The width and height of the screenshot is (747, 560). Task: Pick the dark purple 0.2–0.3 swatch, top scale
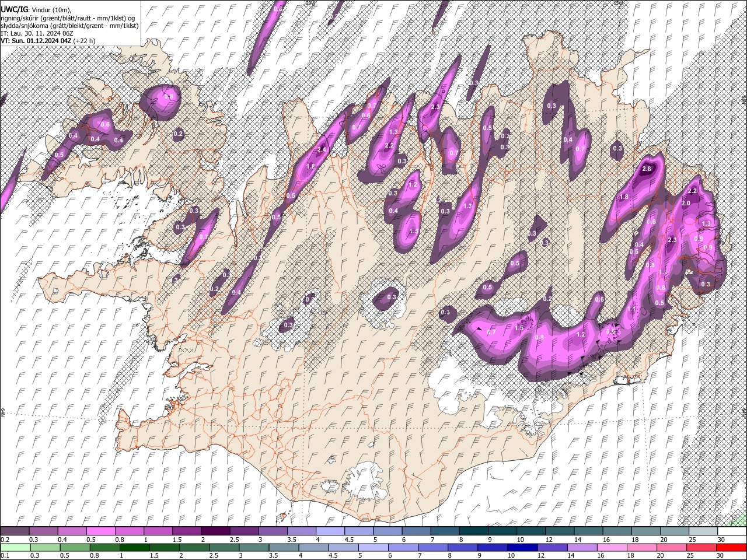point(15,531)
